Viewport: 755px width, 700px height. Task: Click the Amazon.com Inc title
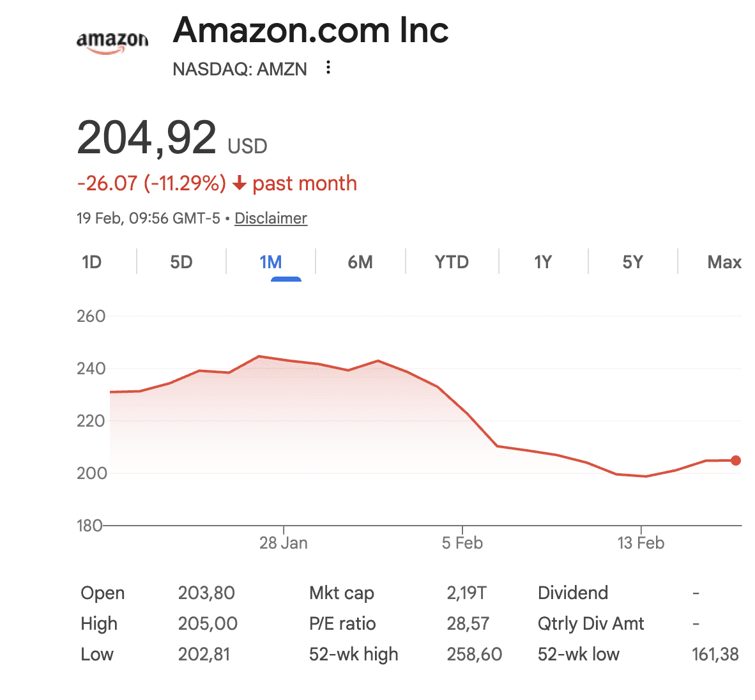click(310, 30)
